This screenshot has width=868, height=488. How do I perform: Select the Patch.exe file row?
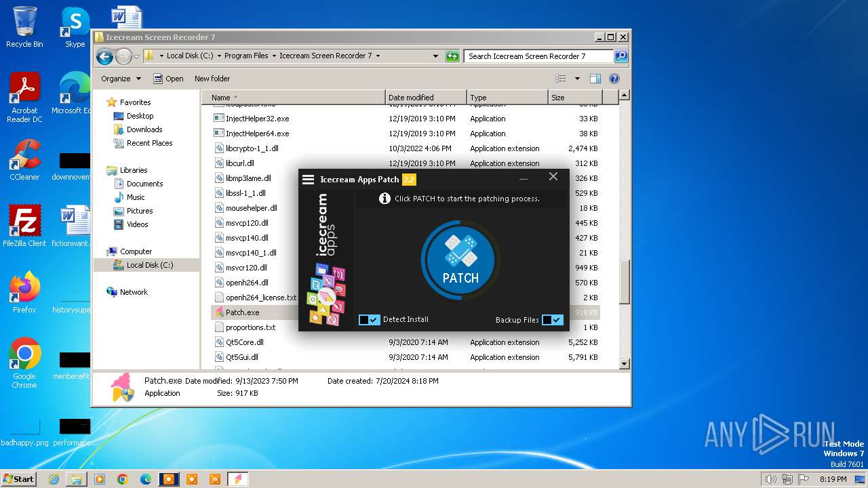click(406, 312)
